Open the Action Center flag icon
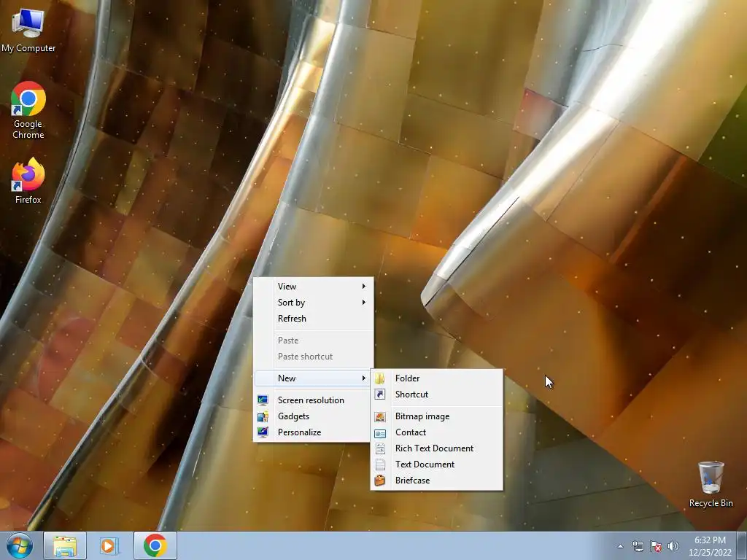 [656, 546]
